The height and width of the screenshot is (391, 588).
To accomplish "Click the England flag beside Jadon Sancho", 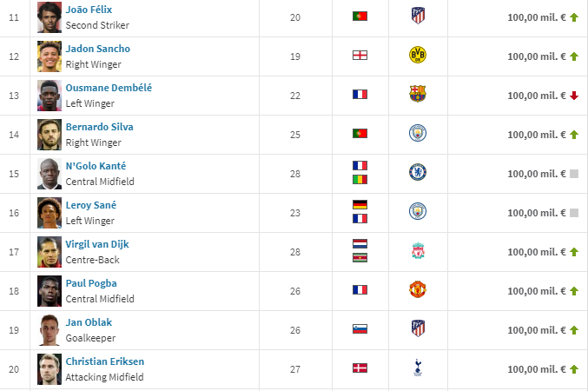I will point(360,56).
